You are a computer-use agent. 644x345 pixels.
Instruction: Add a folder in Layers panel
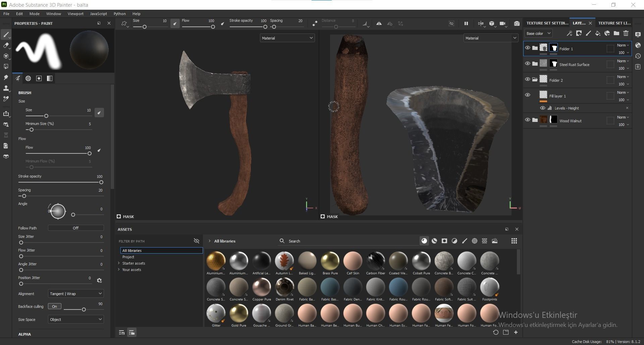tap(616, 33)
